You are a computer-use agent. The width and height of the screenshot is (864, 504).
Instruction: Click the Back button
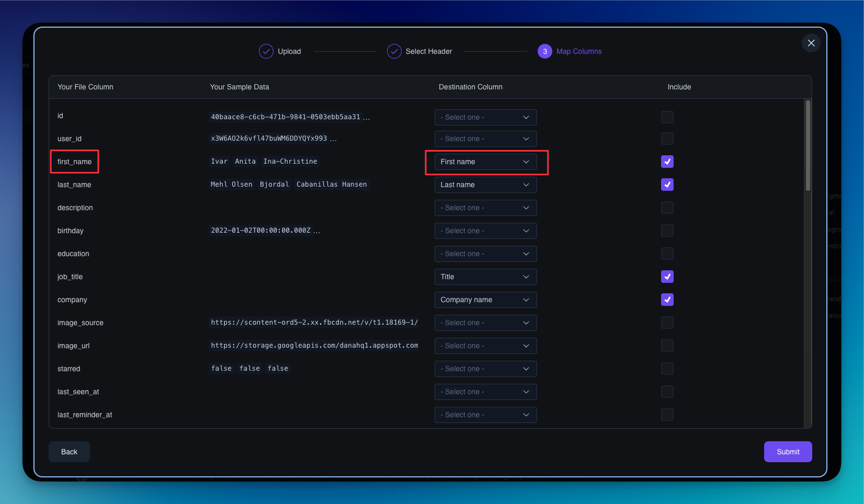pyautogui.click(x=69, y=452)
